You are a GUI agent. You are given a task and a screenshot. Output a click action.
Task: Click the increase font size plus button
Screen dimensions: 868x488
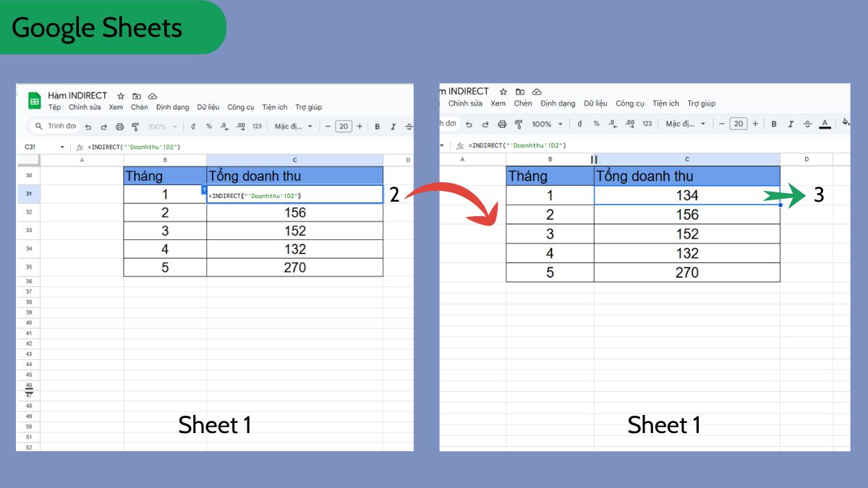point(360,126)
